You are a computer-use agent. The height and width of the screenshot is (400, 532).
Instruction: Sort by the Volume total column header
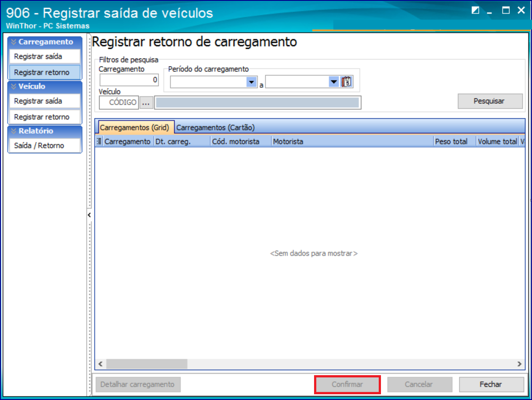[497, 141]
